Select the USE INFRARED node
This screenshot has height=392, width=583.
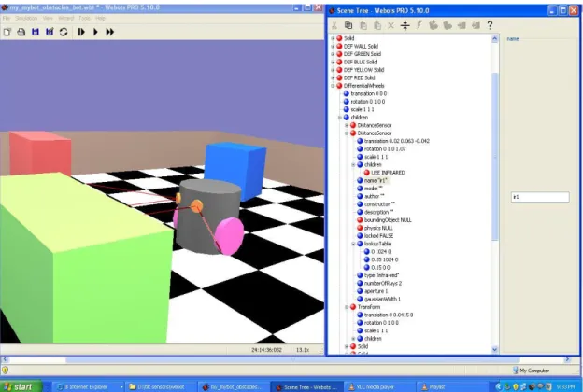coord(388,173)
